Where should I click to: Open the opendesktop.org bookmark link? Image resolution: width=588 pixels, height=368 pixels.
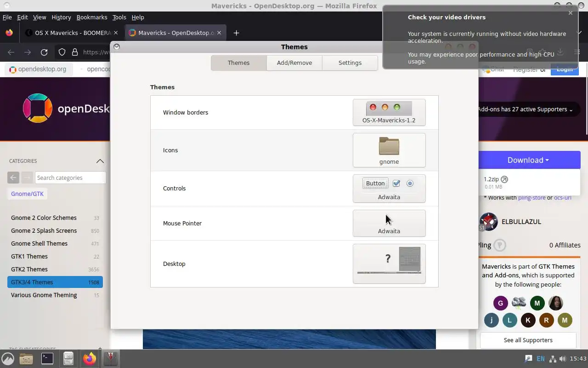pyautogui.click(x=38, y=69)
